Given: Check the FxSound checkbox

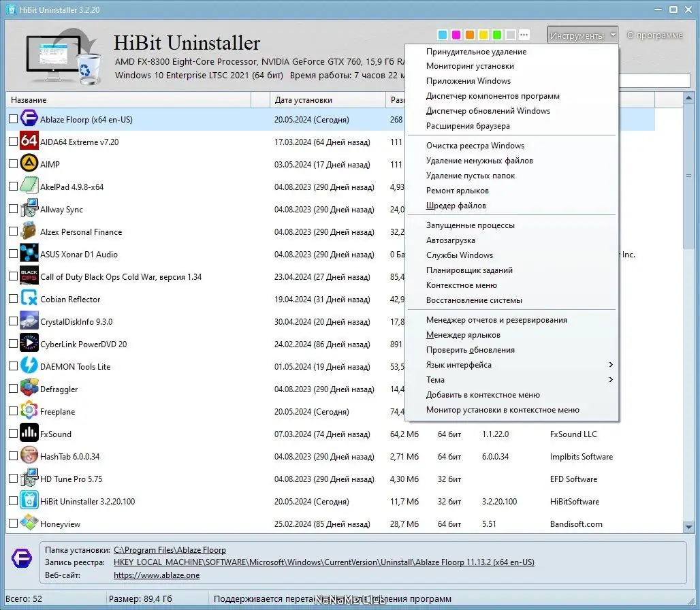Looking at the screenshot, I should pyautogui.click(x=14, y=433).
